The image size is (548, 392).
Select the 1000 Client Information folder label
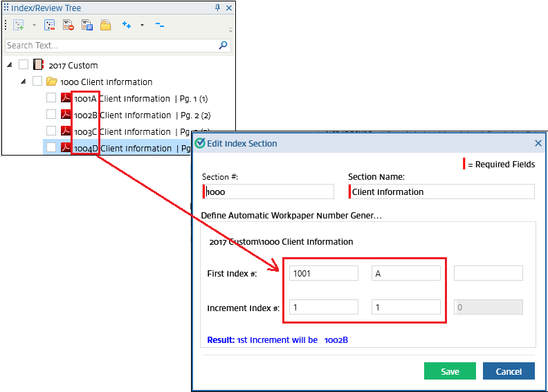[x=107, y=82]
